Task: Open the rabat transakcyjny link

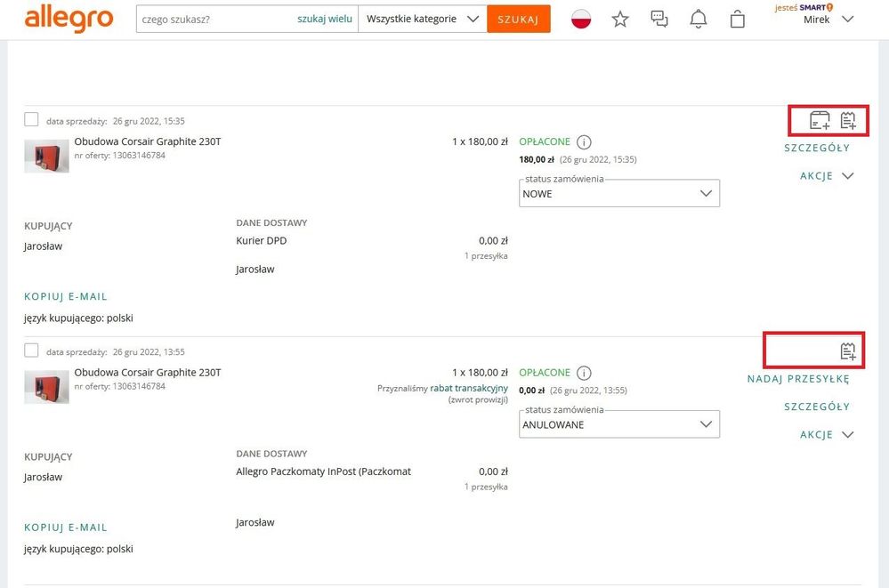Action: pyautogui.click(x=469, y=388)
